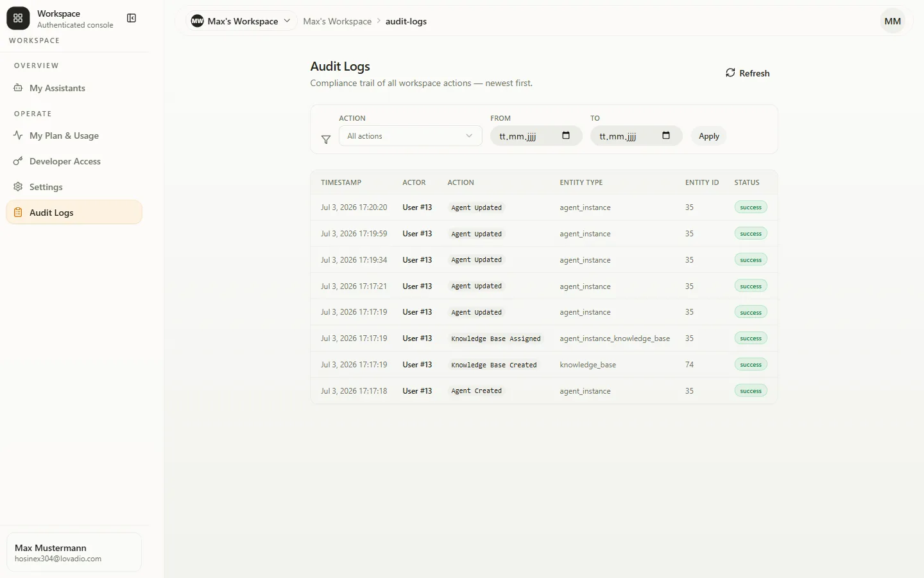Click the refresh arrows icon

tap(730, 73)
